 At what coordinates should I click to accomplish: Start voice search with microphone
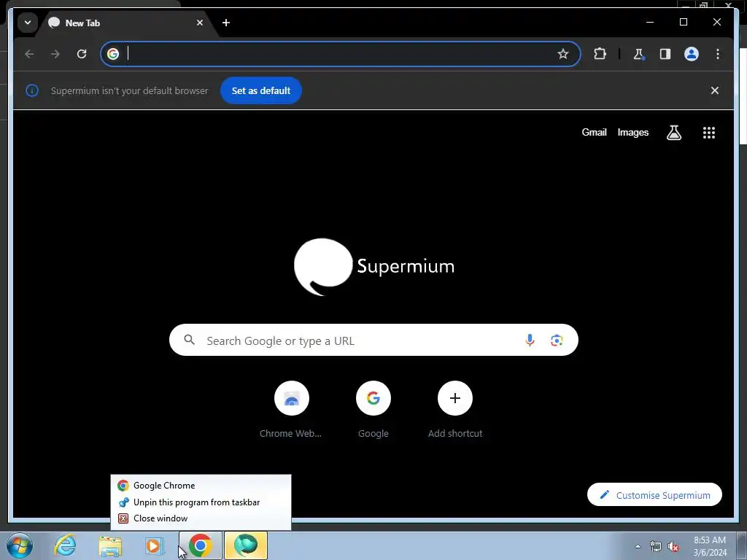click(530, 340)
